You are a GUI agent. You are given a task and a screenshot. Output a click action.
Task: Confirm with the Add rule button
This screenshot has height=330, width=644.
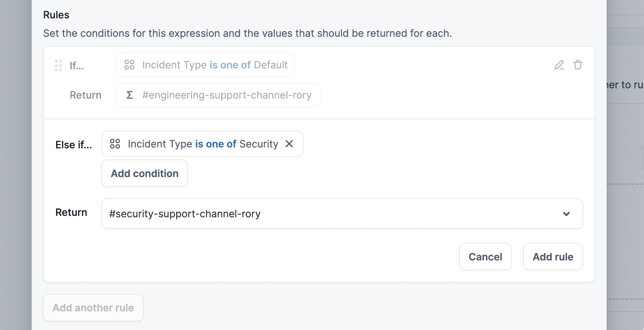click(553, 257)
